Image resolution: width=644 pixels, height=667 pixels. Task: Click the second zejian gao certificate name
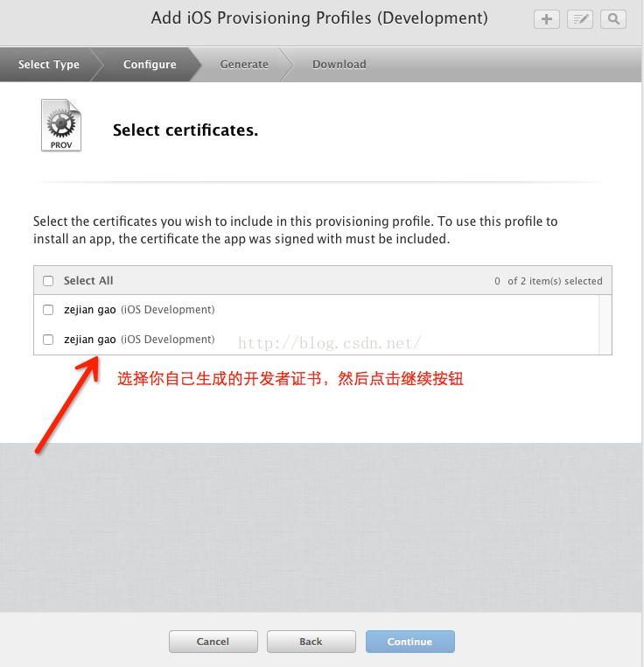(90, 340)
